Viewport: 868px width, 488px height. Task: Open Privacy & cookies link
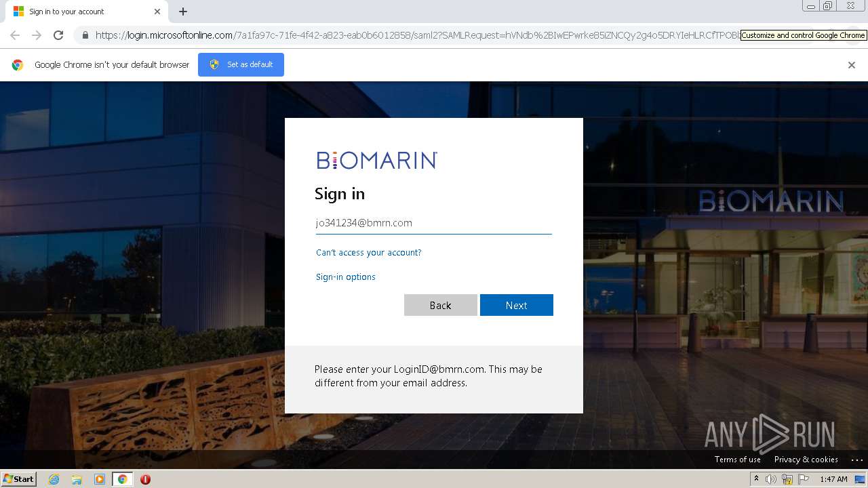click(806, 460)
